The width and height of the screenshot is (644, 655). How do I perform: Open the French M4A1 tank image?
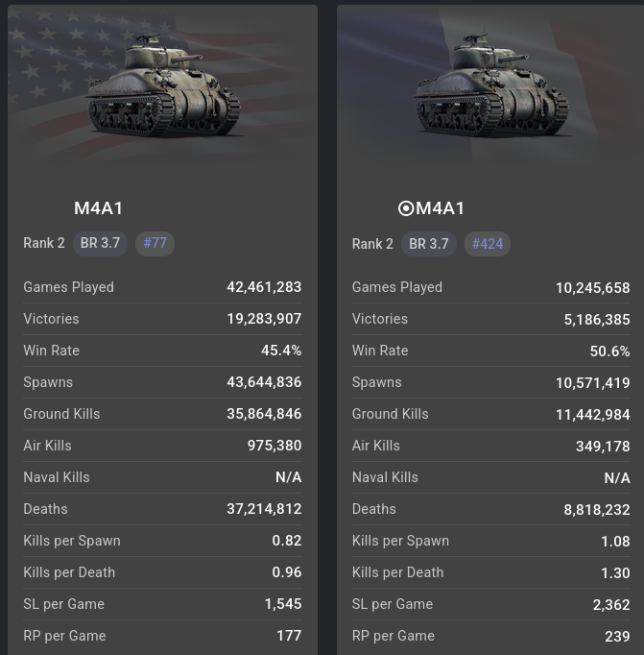[491, 85]
